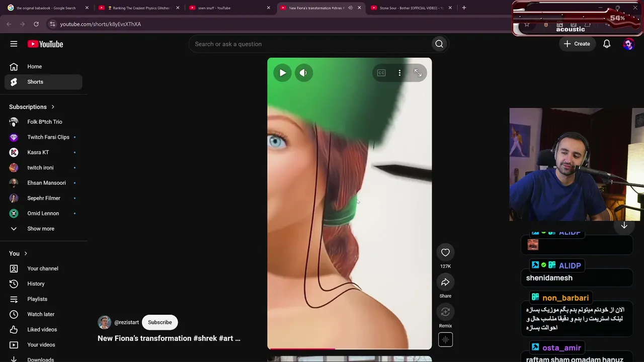Enter fullscreen on the Shorts player
The width and height of the screenshot is (644, 362).
click(x=418, y=73)
